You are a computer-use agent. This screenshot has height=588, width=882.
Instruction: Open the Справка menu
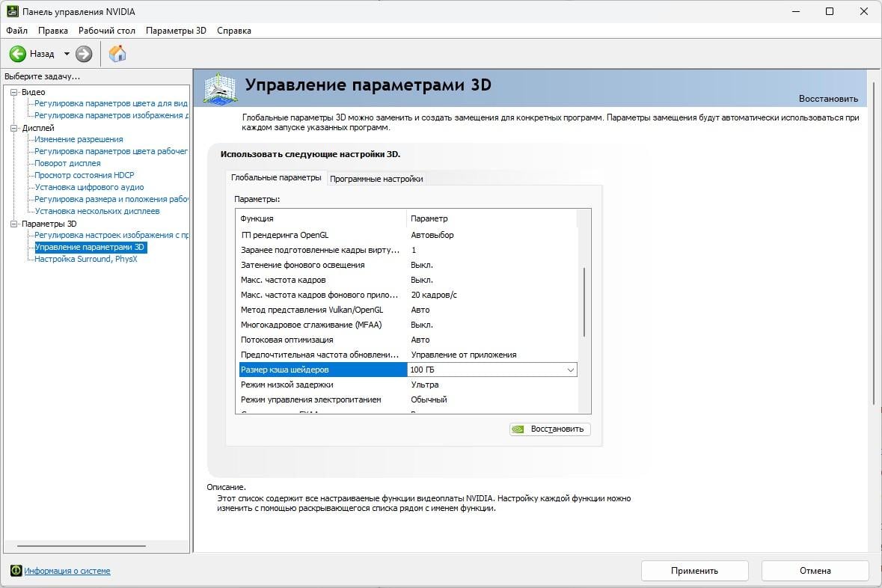[x=234, y=31]
